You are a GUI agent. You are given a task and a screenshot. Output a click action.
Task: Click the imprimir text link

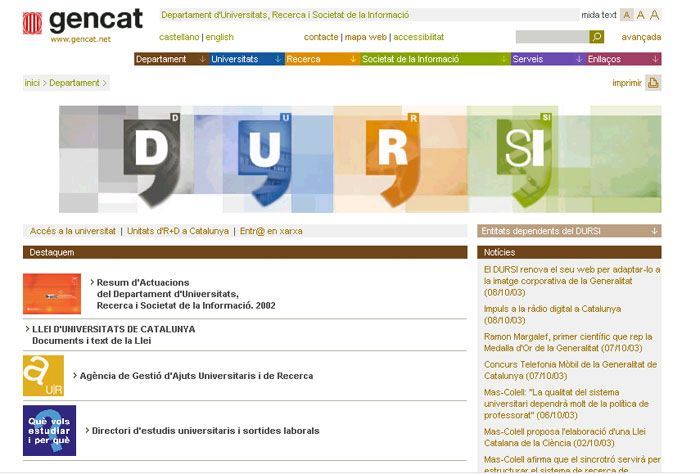pyautogui.click(x=627, y=83)
